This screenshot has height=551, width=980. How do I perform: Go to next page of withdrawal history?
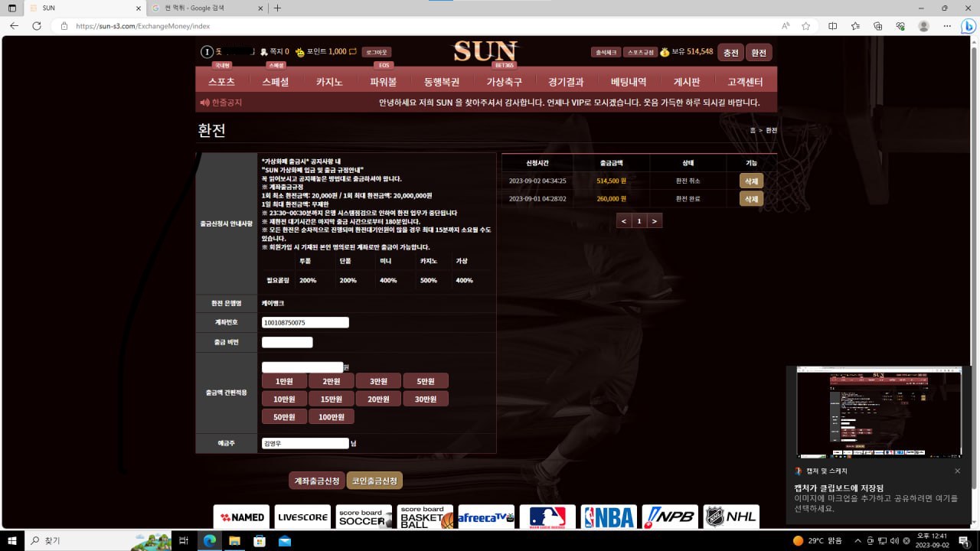click(654, 220)
